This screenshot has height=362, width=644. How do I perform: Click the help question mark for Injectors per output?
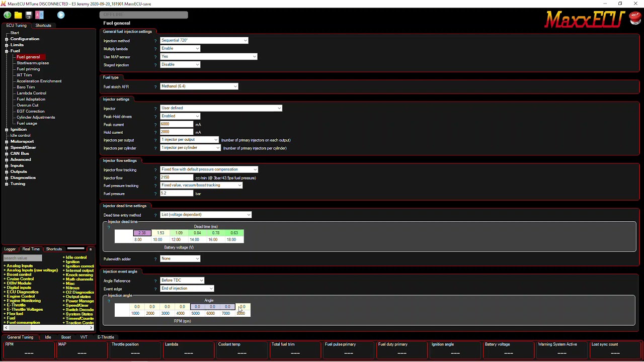coord(155,140)
